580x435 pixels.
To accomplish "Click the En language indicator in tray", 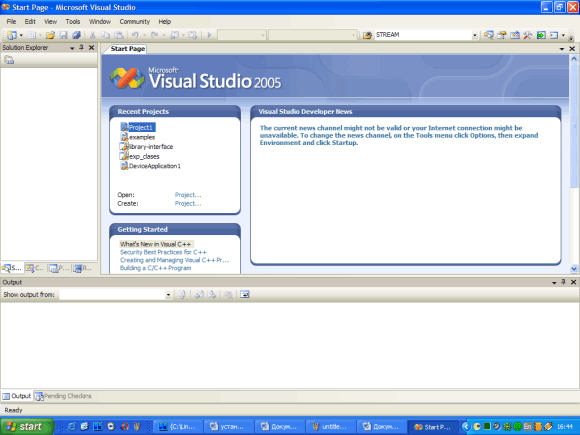I will click(527, 426).
